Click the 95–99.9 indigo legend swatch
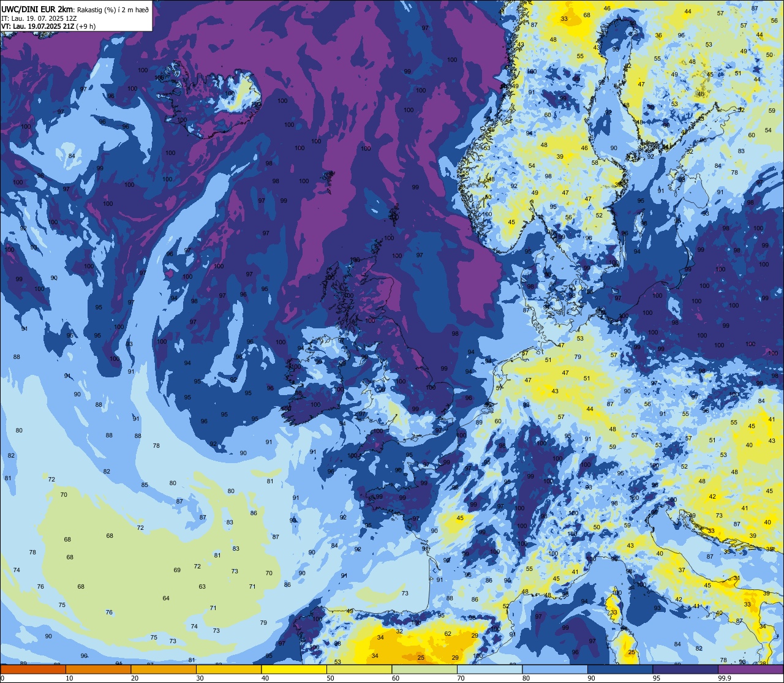The image size is (784, 683). (x=685, y=669)
